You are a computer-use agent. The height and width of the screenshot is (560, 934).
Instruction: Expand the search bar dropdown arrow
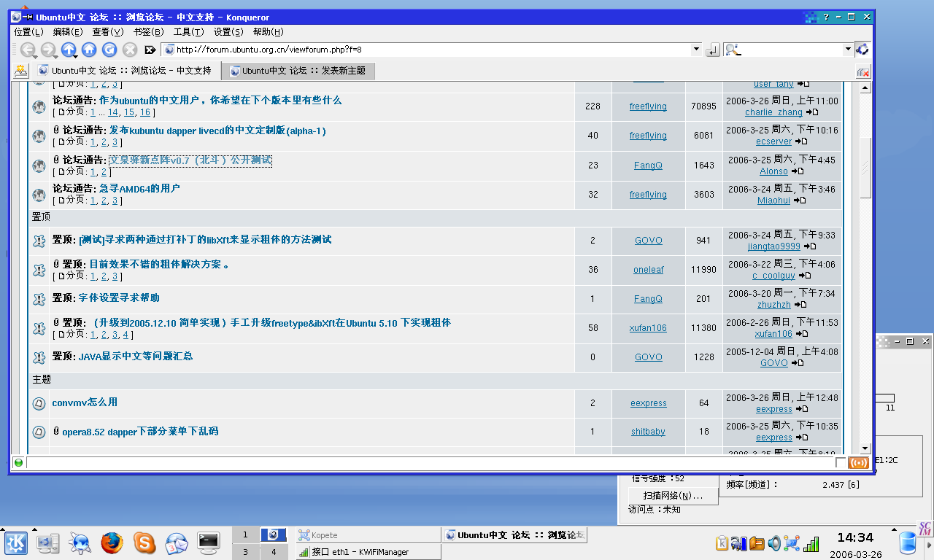pos(848,50)
